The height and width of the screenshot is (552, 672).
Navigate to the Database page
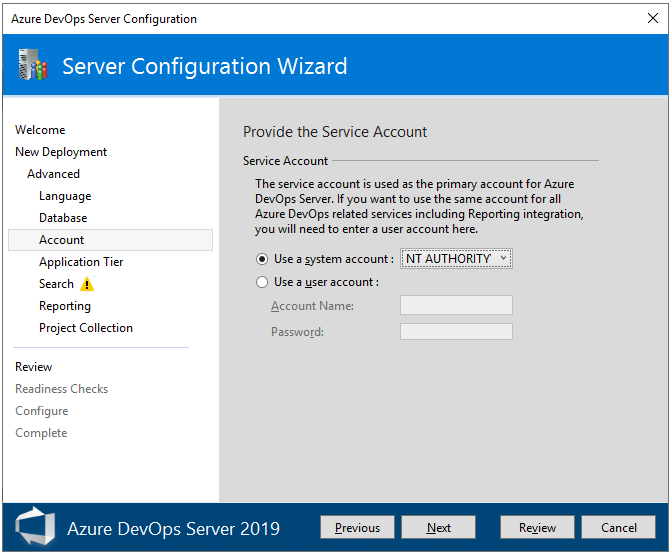[x=63, y=218]
